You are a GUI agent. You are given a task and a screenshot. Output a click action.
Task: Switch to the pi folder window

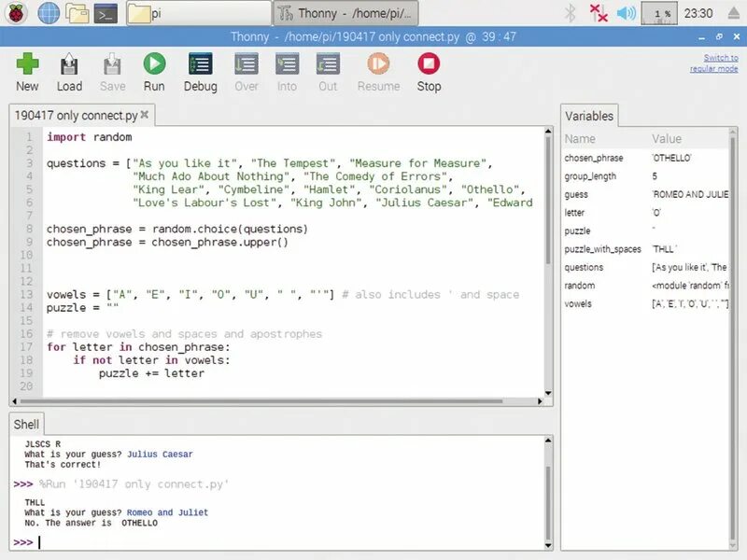pos(199,13)
